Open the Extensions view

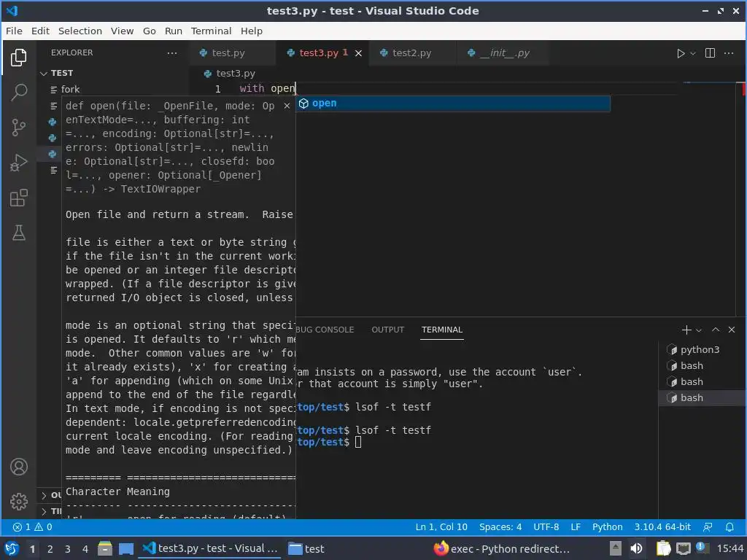point(18,198)
